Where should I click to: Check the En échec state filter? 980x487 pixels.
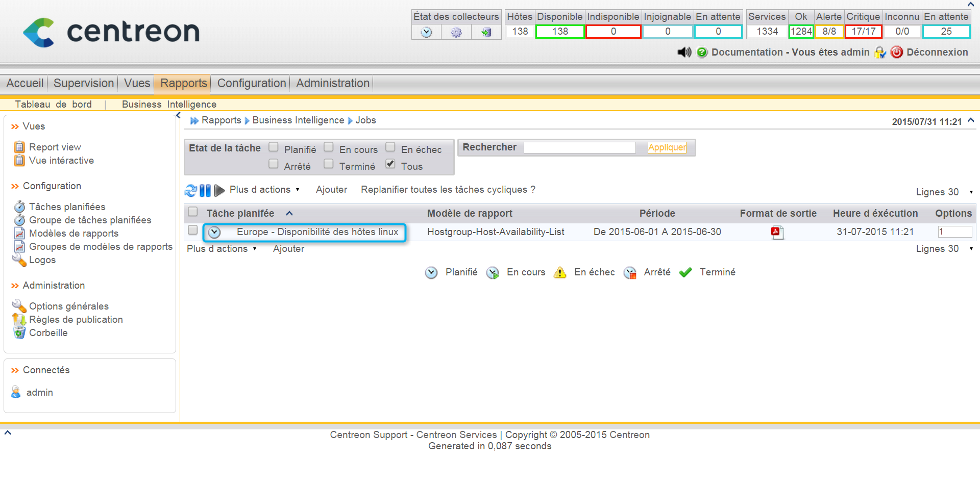pyautogui.click(x=390, y=147)
